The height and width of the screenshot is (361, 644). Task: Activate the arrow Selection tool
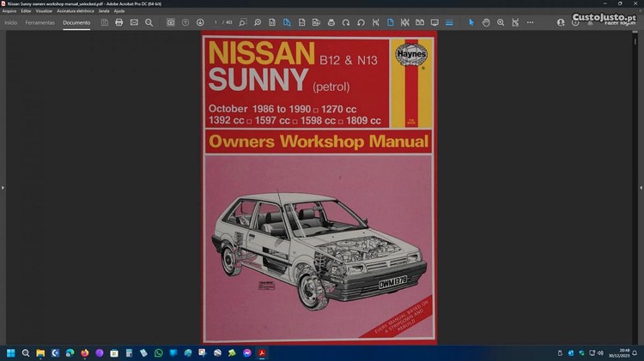pyautogui.click(x=471, y=22)
